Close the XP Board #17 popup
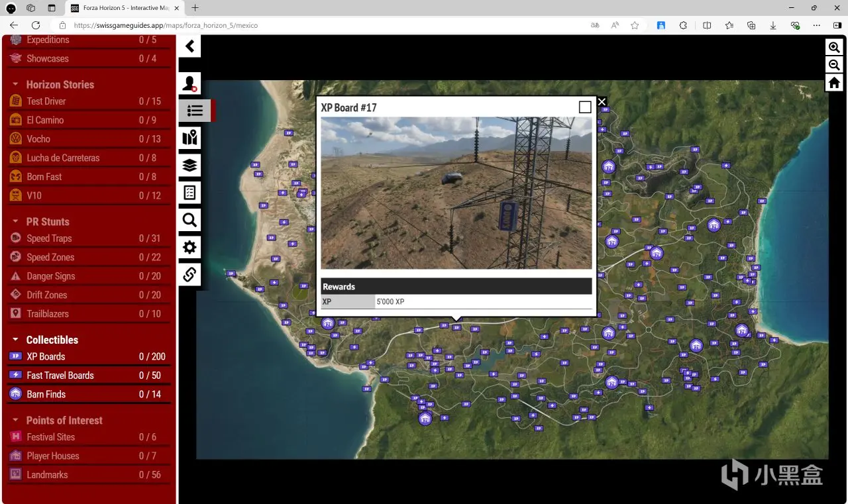The width and height of the screenshot is (848, 504). tap(602, 101)
